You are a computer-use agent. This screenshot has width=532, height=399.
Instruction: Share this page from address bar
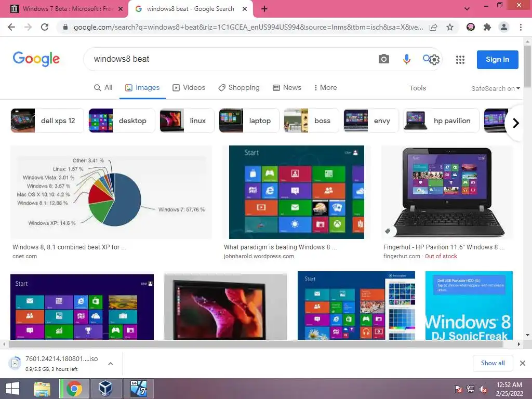[x=433, y=27]
